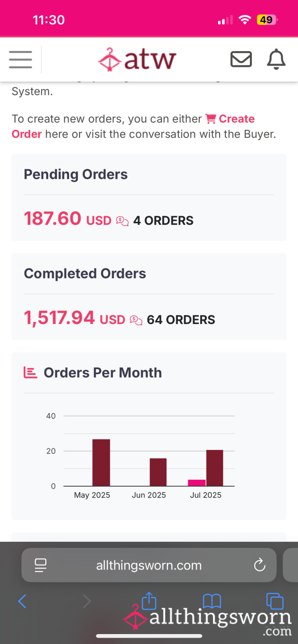Open the notifications bell
This screenshot has height=644, width=298.
(276, 60)
